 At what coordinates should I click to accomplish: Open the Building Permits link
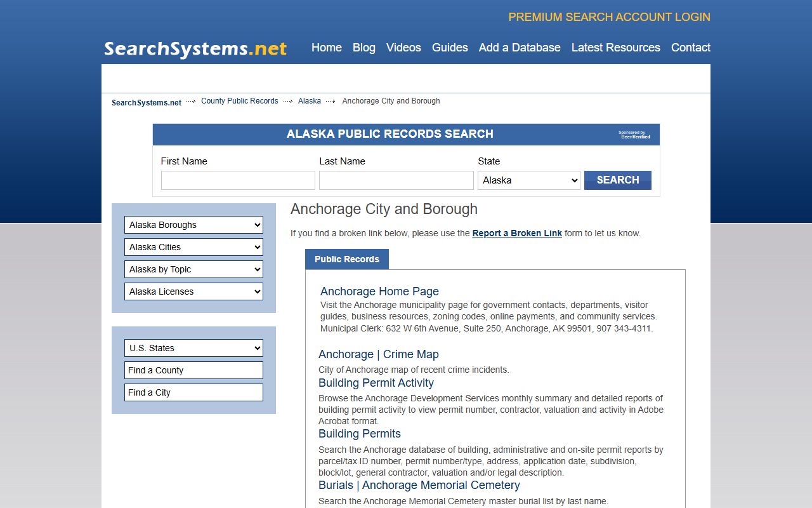coord(360,434)
